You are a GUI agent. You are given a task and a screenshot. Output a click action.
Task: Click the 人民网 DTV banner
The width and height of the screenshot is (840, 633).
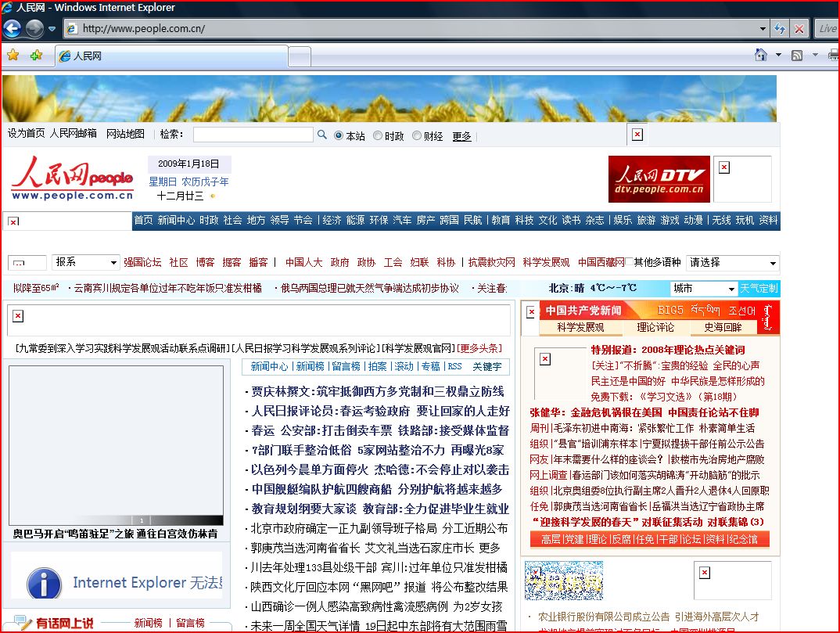[659, 179]
